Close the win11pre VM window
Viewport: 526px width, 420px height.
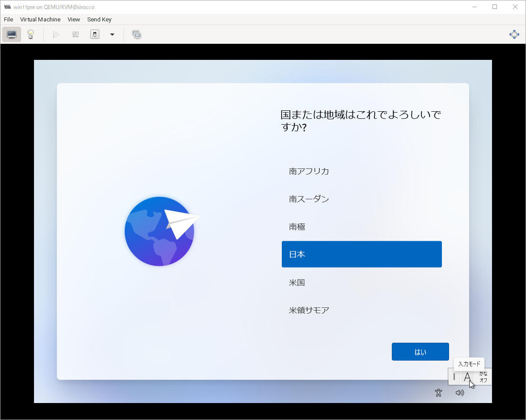(x=515, y=7)
